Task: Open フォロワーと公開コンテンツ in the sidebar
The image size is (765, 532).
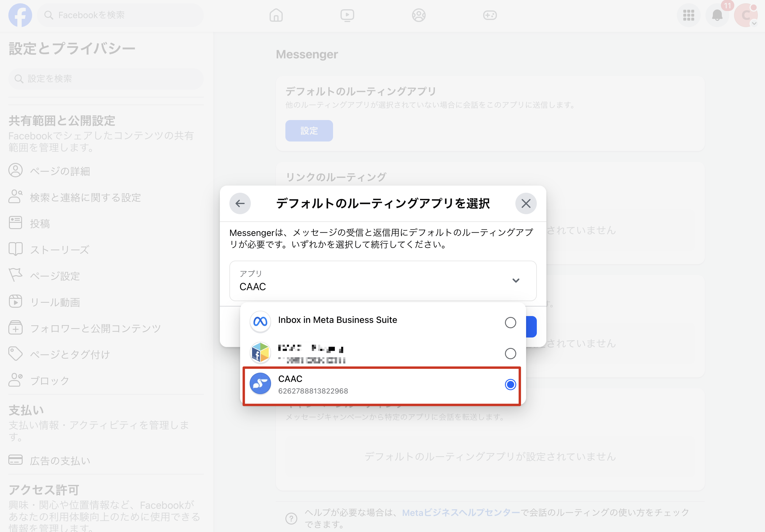Action: (x=106, y=329)
